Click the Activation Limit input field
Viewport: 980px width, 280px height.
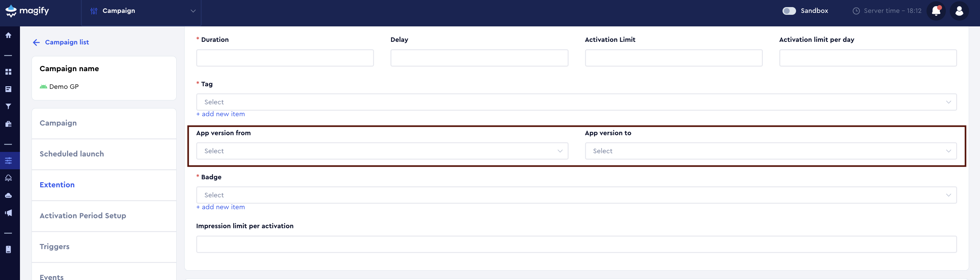point(673,58)
